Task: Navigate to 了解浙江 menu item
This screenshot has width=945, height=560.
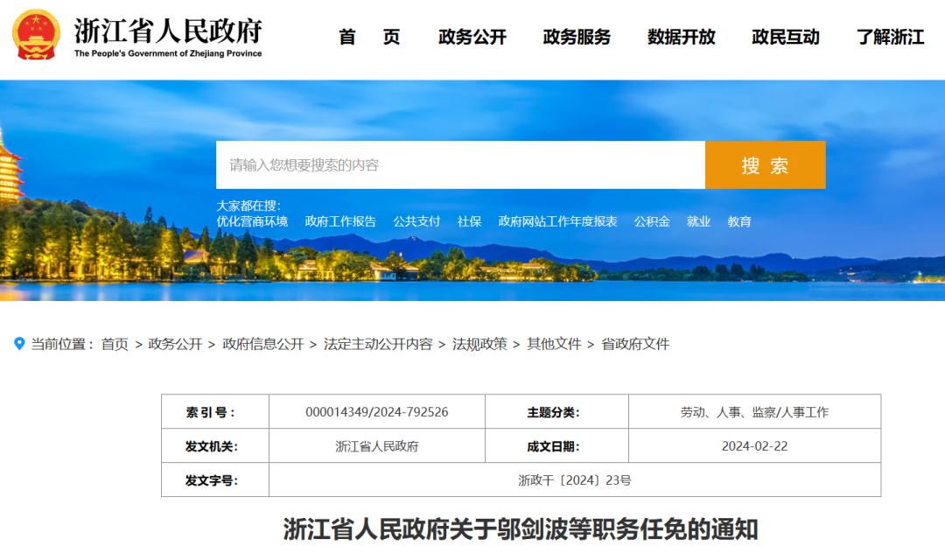Action: tap(890, 38)
